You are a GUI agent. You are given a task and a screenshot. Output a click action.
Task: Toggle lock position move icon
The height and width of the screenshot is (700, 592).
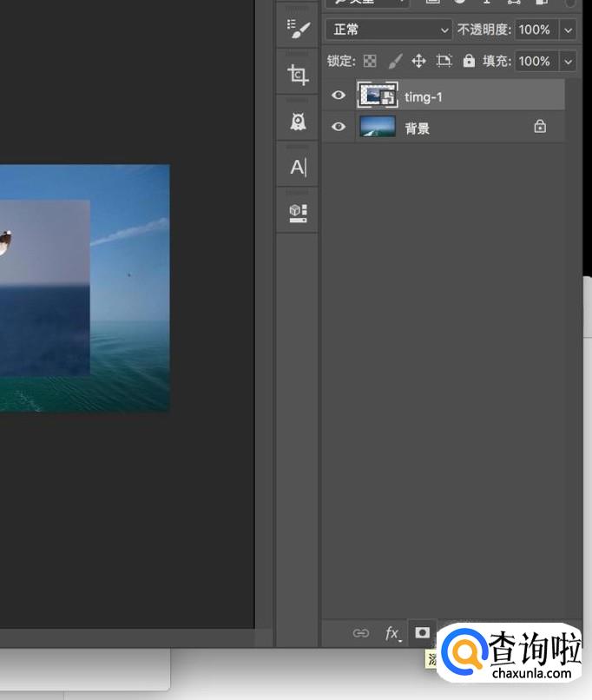(x=418, y=61)
